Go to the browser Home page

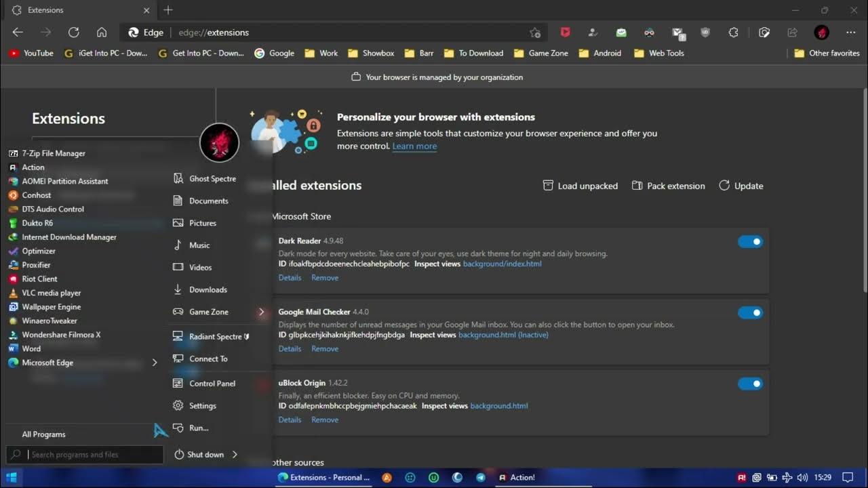[102, 33]
